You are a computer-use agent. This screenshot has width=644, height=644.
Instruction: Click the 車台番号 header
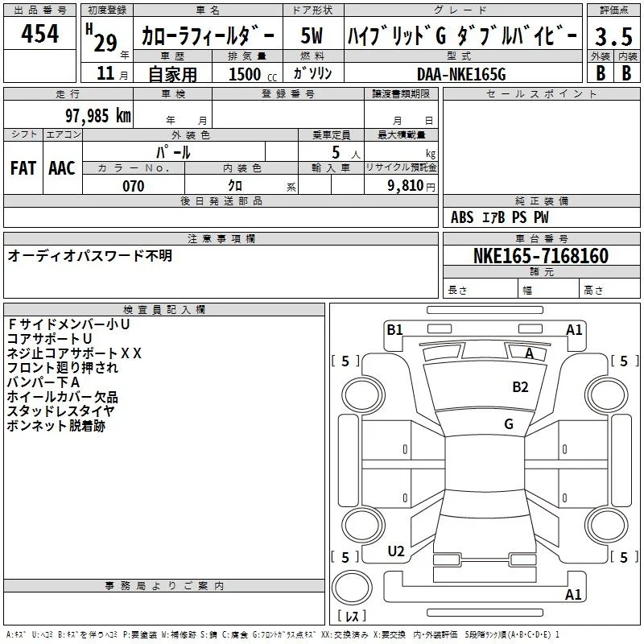[541, 238]
